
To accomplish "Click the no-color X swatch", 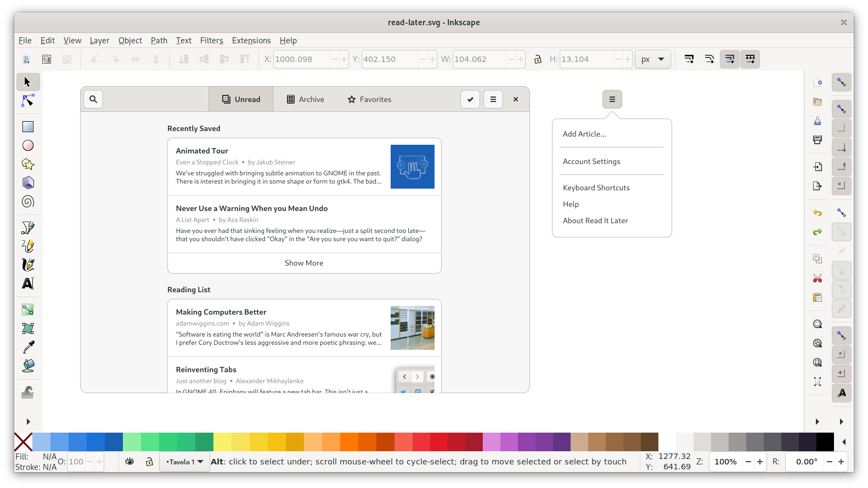I will point(23,442).
